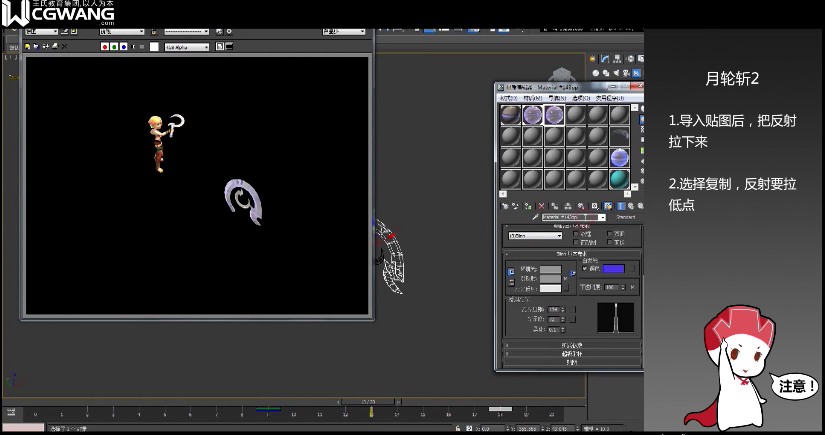Toggle Show Shaded Material in Viewport icon
Image resolution: width=825 pixels, height=435 pixels.
tap(608, 206)
